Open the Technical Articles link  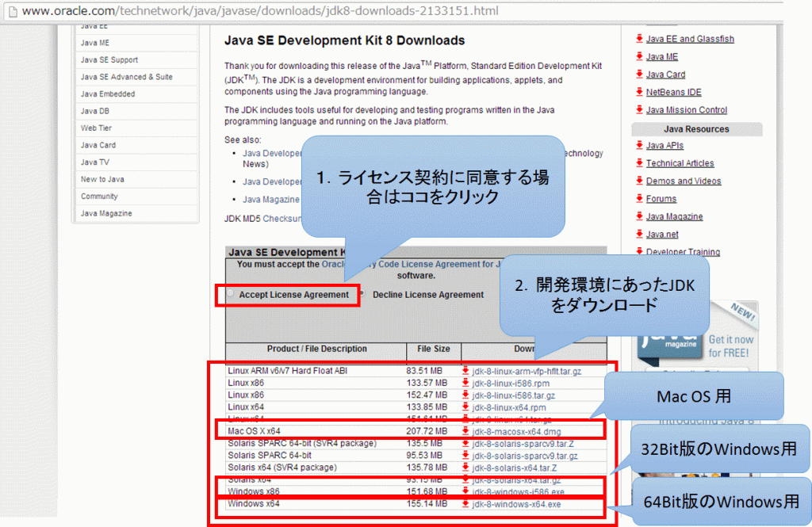point(680,163)
